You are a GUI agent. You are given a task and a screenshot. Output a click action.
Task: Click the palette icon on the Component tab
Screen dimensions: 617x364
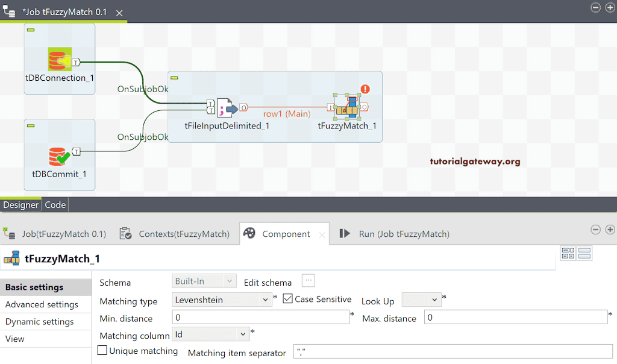click(x=249, y=233)
